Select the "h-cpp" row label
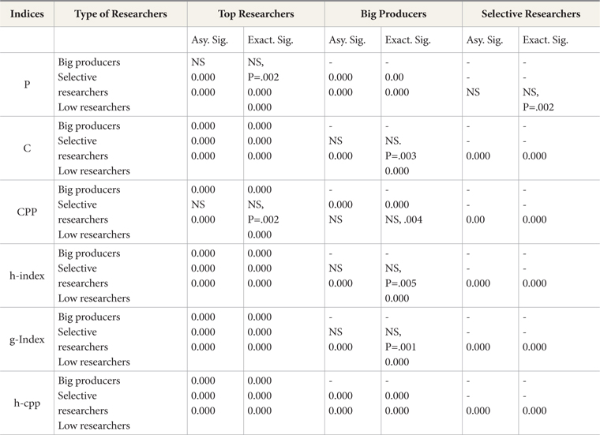 27,403
